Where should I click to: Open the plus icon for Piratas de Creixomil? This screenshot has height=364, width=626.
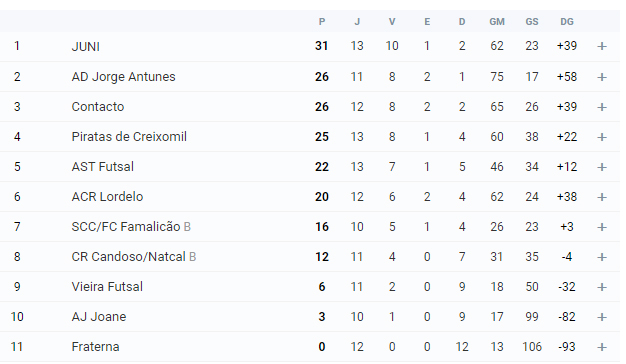click(602, 137)
